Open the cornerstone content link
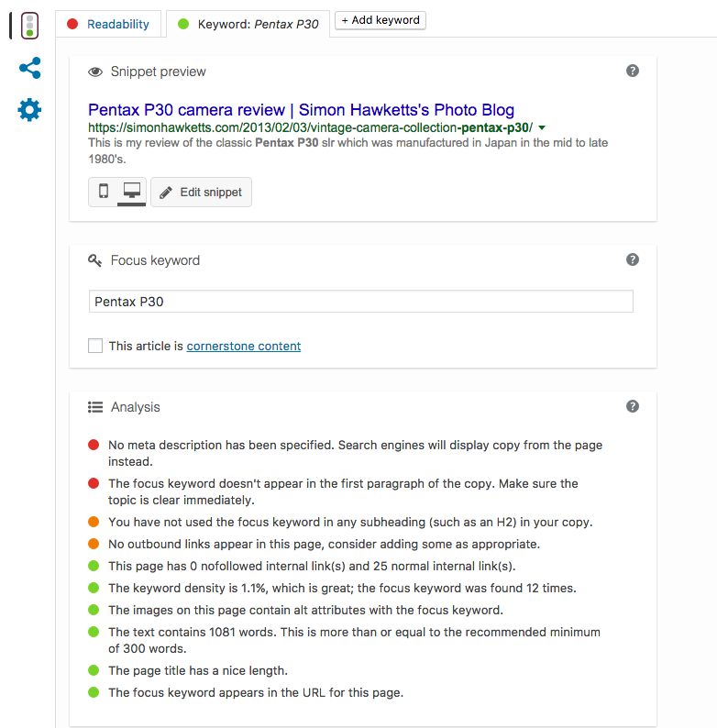Screen dimensions: 717x728 [244, 346]
